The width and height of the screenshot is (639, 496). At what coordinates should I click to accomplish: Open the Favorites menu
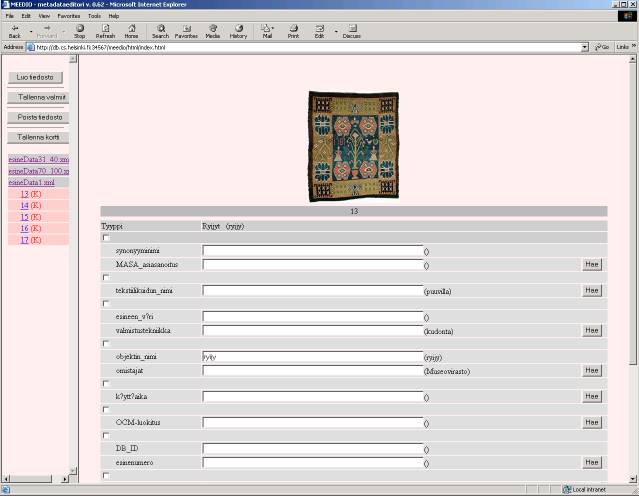(69, 16)
